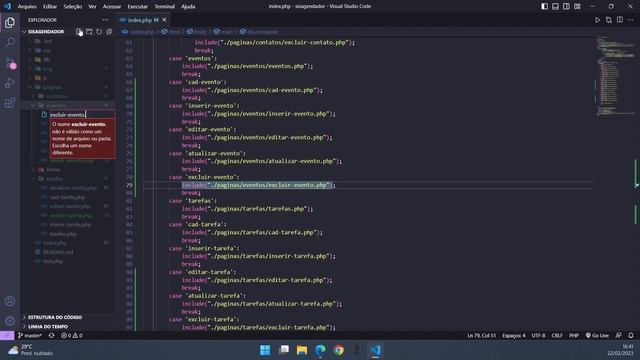Open excluir-tarefa.php in Explorer
Screen dimensions: 640x360
(71, 216)
